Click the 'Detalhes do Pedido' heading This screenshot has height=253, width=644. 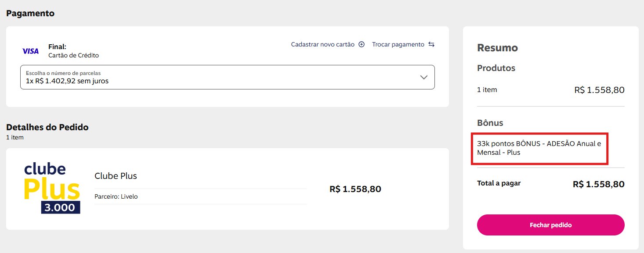(x=47, y=127)
